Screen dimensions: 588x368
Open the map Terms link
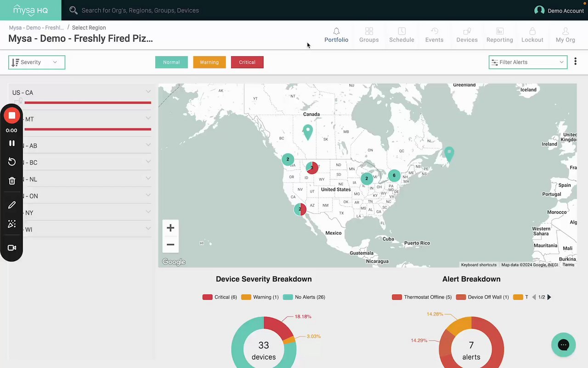(569, 265)
